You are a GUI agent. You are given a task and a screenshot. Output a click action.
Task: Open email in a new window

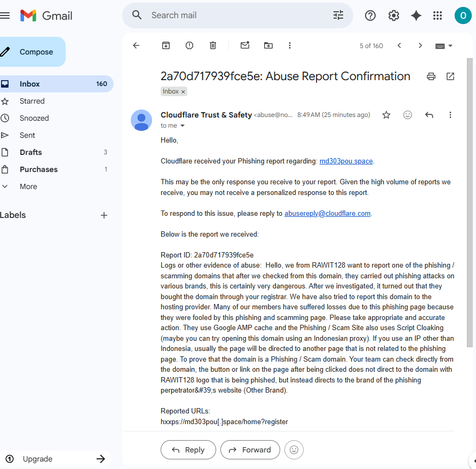[x=450, y=76]
